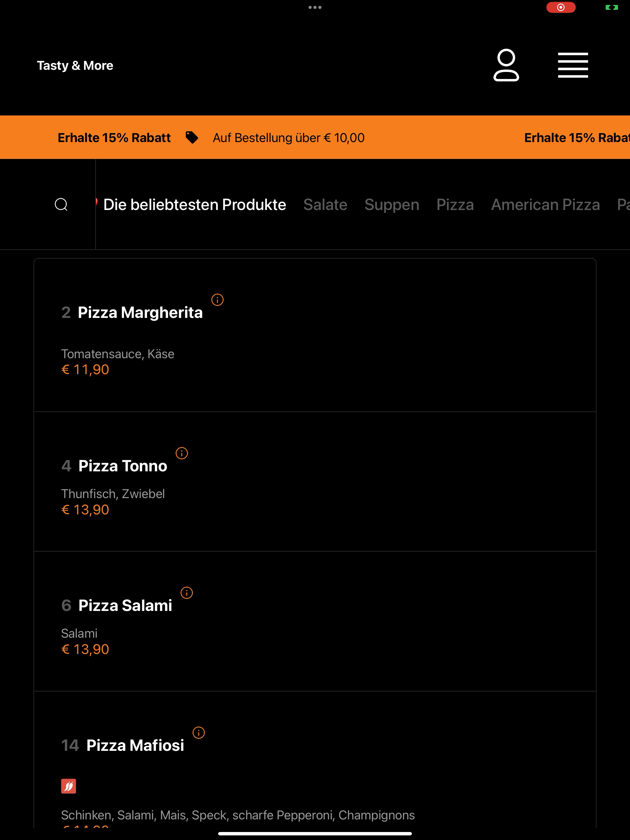Show info for Pizza Margherita
Screen dimensions: 630x840
point(217,299)
